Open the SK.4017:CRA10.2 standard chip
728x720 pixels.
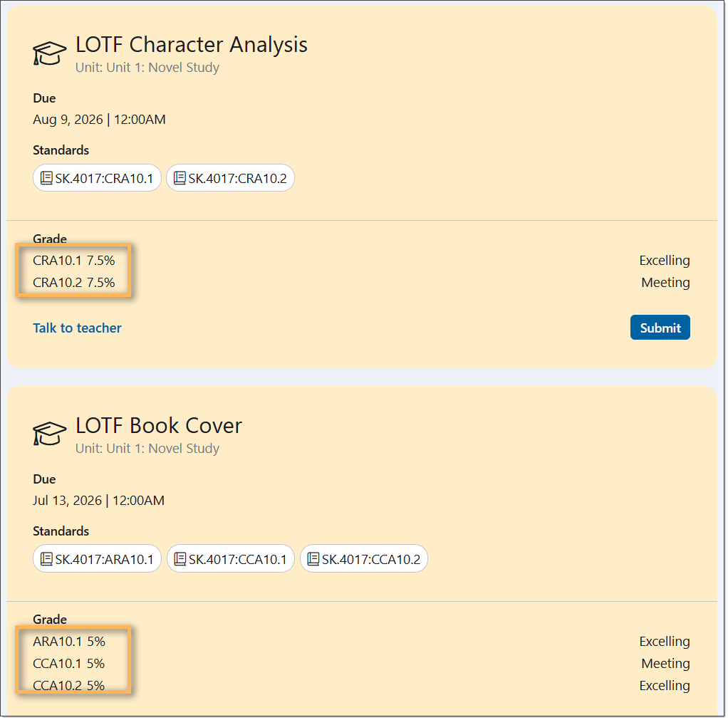(x=230, y=178)
